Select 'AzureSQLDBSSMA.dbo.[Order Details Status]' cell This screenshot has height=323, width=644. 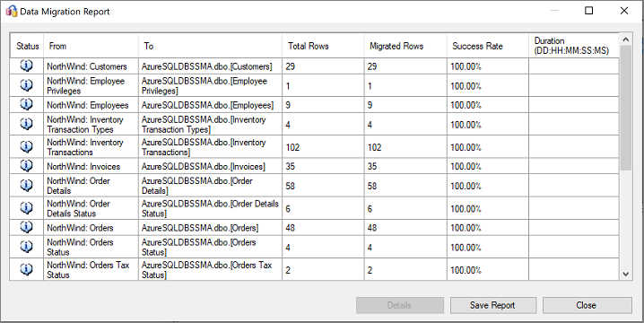pos(210,208)
